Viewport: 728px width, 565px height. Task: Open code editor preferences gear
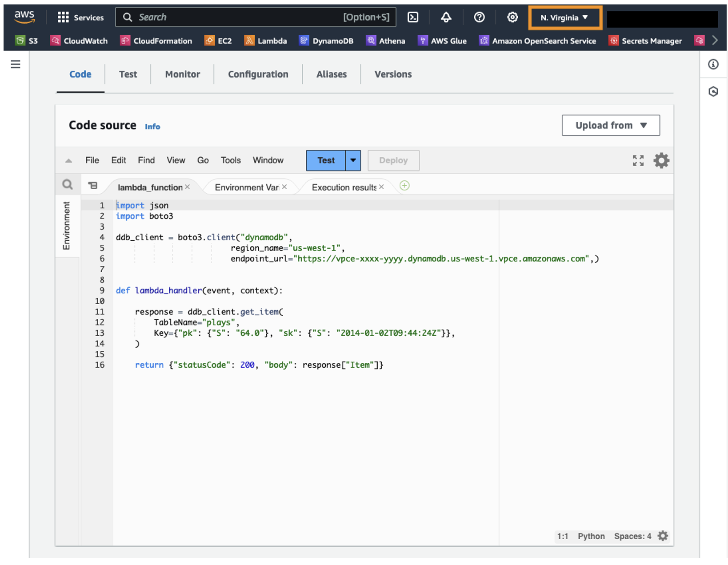(x=661, y=160)
